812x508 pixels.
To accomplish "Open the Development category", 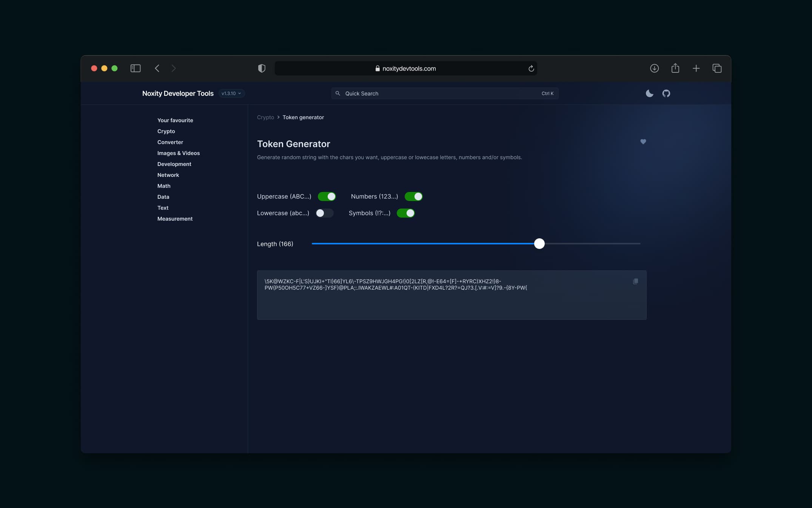I will (x=174, y=164).
